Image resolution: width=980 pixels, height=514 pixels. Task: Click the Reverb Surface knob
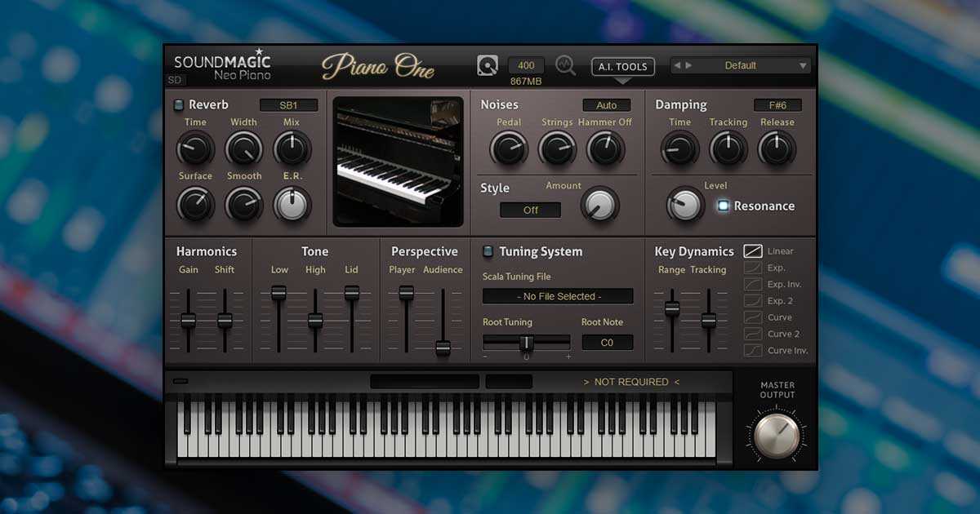click(195, 204)
